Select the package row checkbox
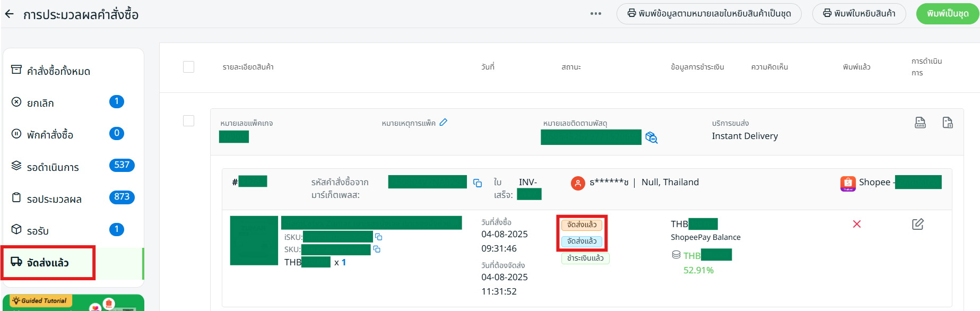This screenshot has height=311, width=980. 188,121
